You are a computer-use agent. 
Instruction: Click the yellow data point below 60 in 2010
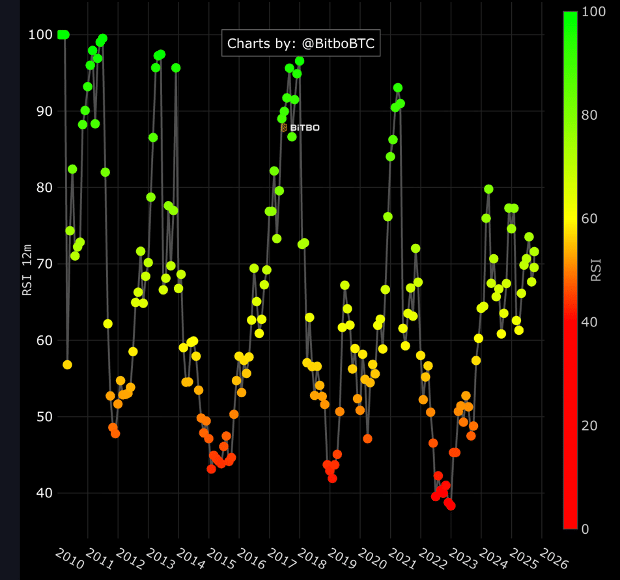pos(67,365)
